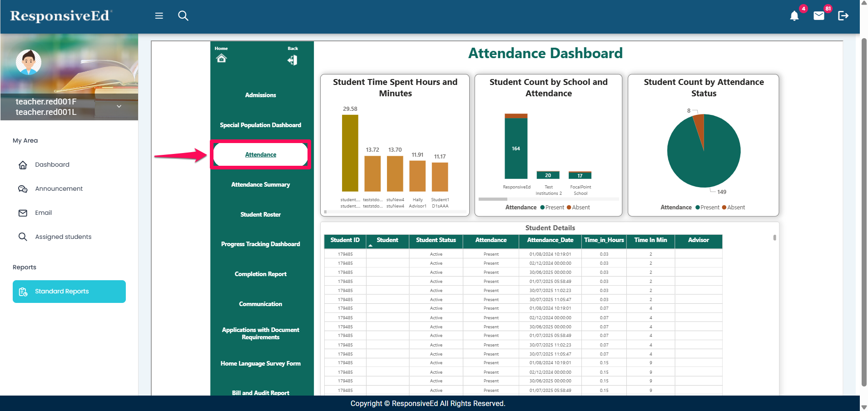Select Student Roster menu item
The width and height of the screenshot is (868, 411).
pyautogui.click(x=260, y=215)
